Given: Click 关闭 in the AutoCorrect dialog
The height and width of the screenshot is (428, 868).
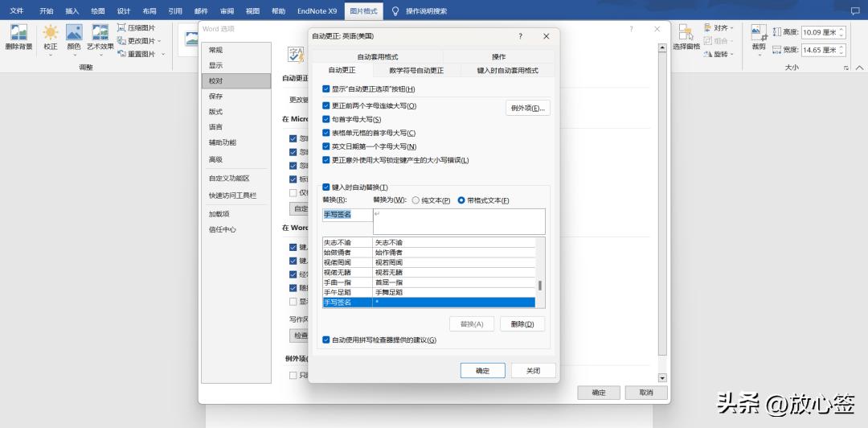Looking at the screenshot, I should pos(533,371).
